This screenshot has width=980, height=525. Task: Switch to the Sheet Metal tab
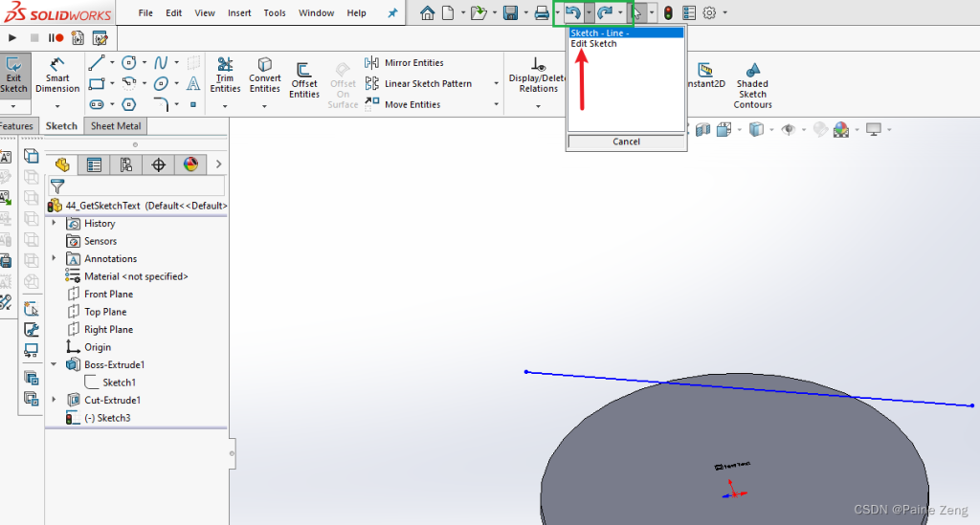click(x=116, y=125)
